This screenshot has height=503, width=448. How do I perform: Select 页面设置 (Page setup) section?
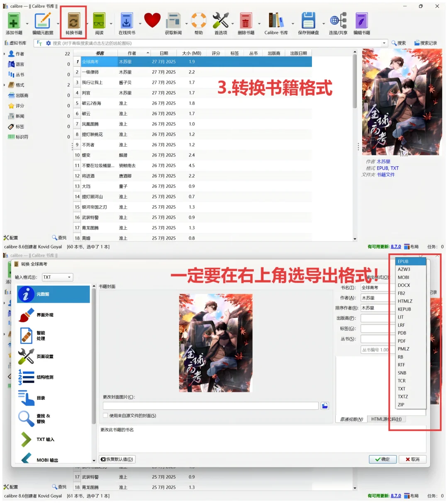pyautogui.click(x=54, y=357)
